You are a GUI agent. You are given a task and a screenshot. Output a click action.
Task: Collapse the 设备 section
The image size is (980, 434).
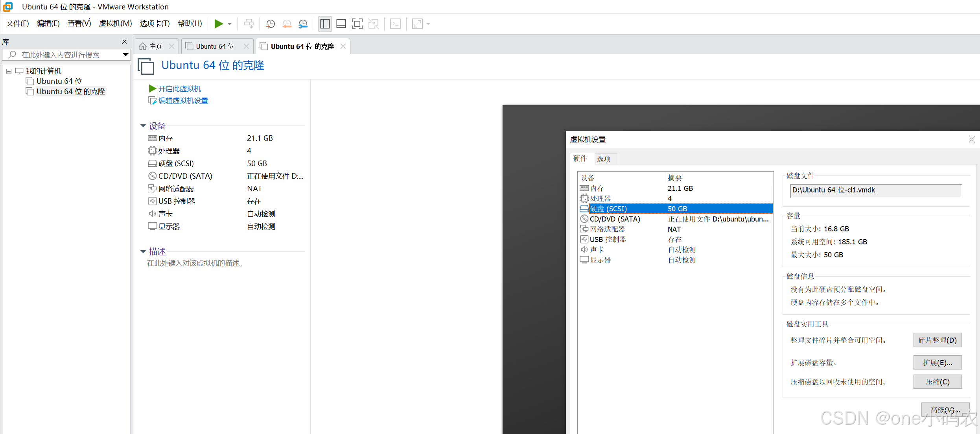tap(143, 126)
